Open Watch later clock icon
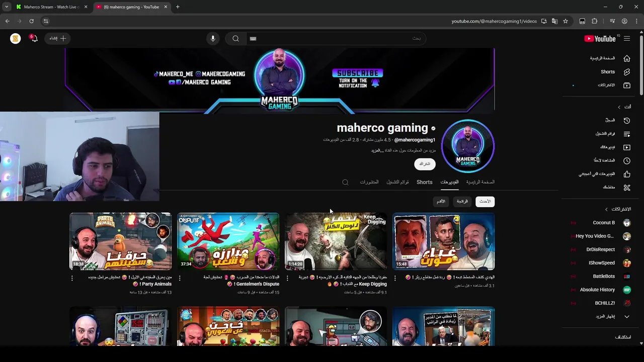The height and width of the screenshot is (362, 644). (x=627, y=160)
